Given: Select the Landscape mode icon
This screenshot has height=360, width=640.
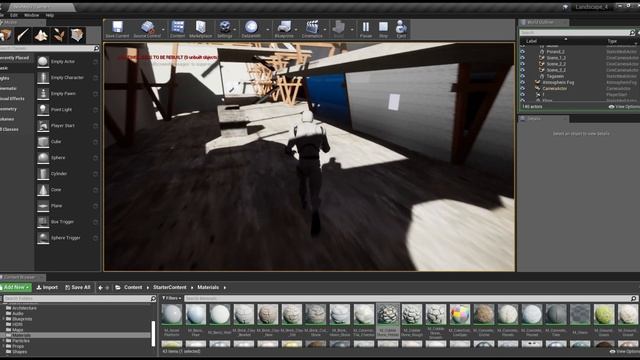Looking at the screenshot, I should click(x=41, y=35).
